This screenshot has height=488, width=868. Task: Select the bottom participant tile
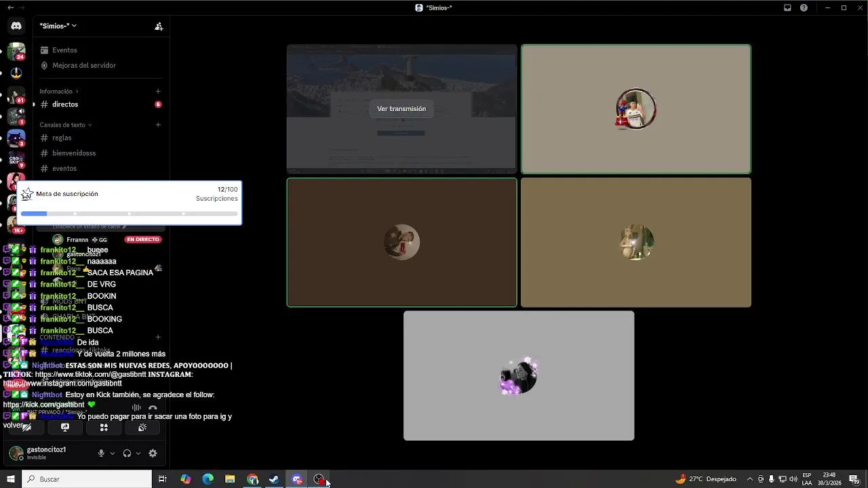pyautogui.click(x=519, y=375)
